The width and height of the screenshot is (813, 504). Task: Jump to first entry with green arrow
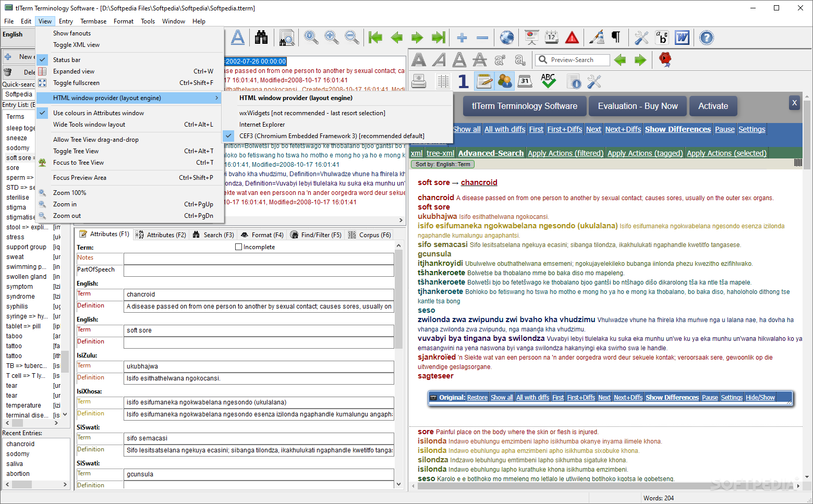(375, 38)
